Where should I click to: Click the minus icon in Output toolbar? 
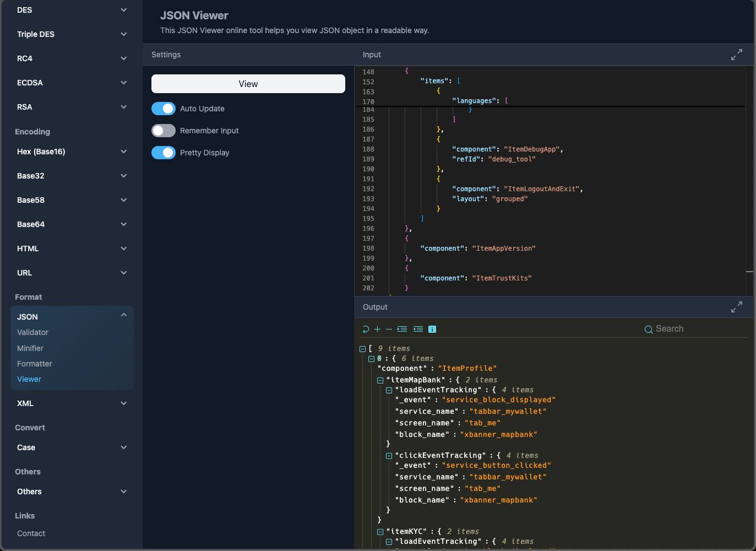[x=389, y=329]
